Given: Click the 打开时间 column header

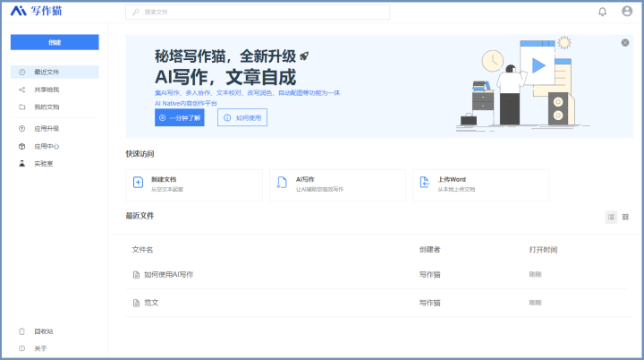Looking at the screenshot, I should [543, 250].
